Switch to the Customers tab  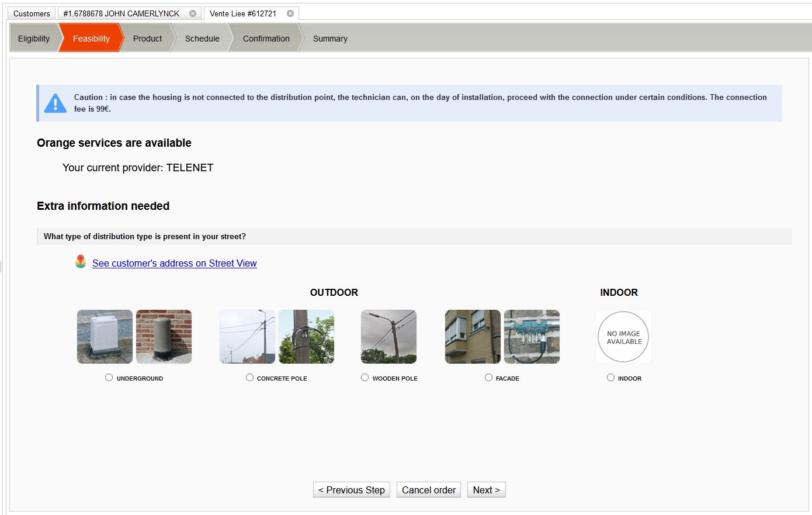tap(32, 13)
